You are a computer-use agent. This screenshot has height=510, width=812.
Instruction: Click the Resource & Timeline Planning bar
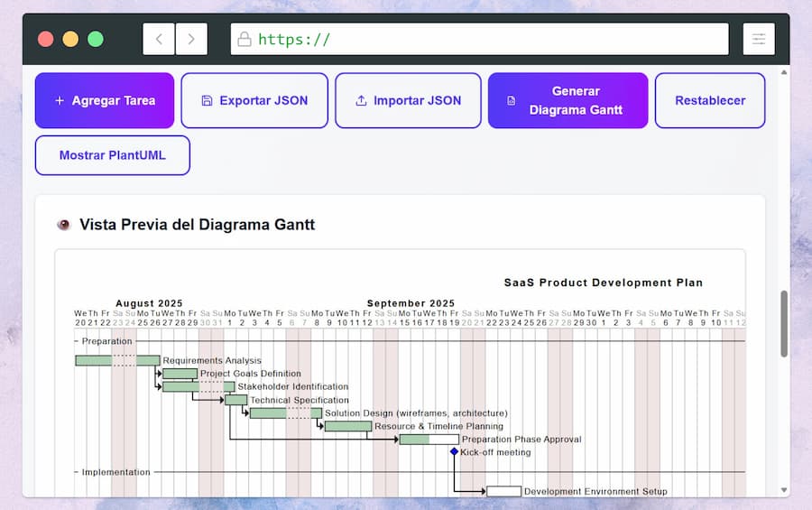347,426
